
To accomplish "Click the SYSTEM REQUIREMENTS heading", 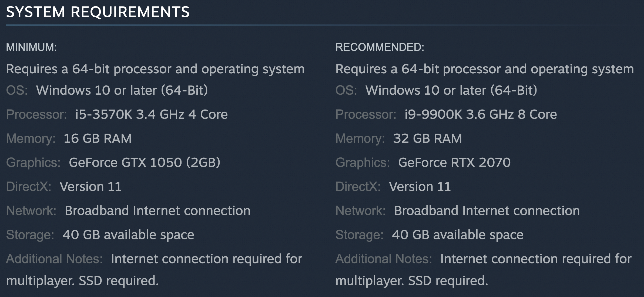I will pyautogui.click(x=98, y=12).
